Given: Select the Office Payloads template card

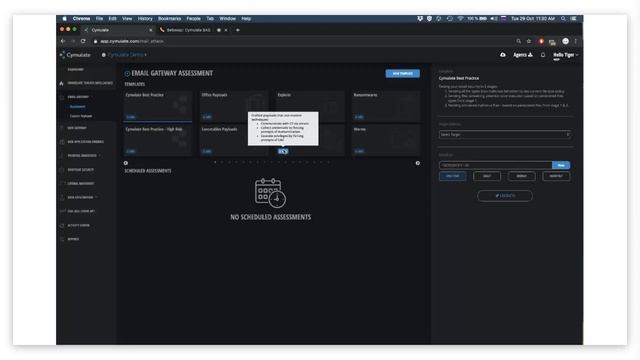Looking at the screenshot, I should (234, 106).
